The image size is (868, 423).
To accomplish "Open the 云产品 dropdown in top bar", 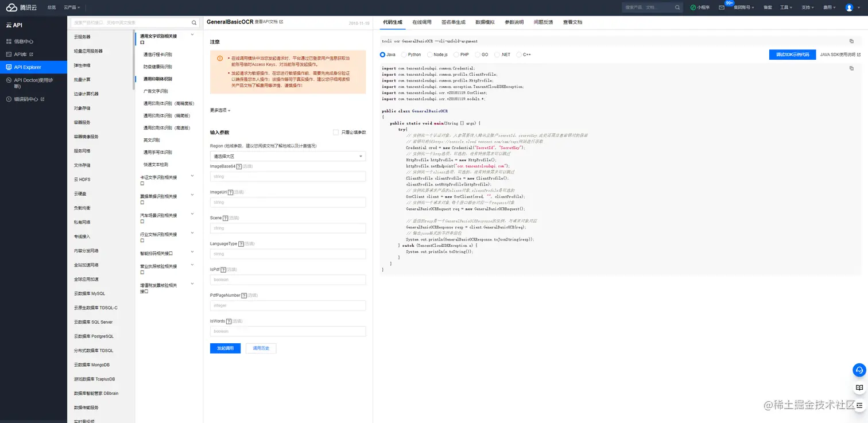I will click(x=72, y=7).
